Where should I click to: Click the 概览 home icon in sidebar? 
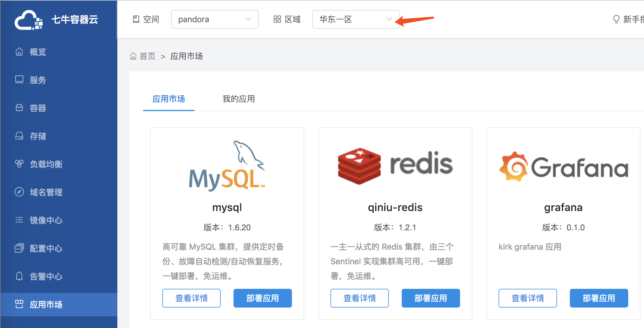(19, 52)
